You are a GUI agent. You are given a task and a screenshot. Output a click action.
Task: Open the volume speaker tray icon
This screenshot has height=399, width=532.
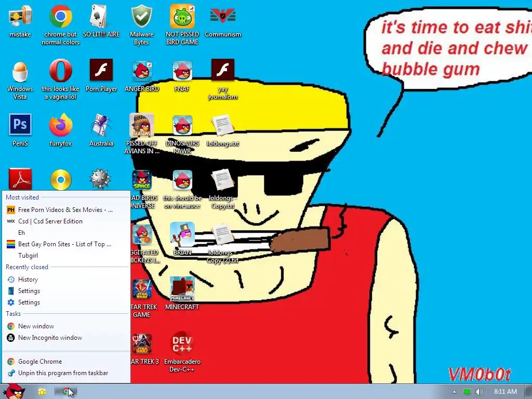tap(479, 392)
